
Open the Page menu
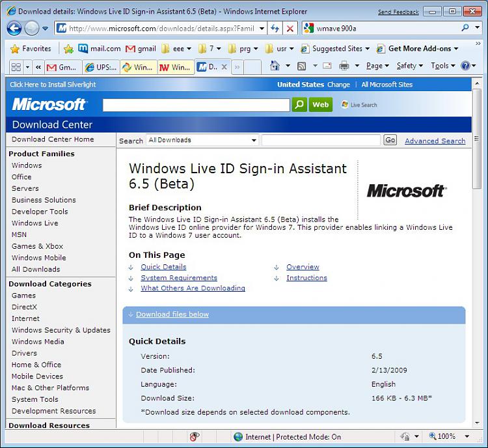[377, 66]
